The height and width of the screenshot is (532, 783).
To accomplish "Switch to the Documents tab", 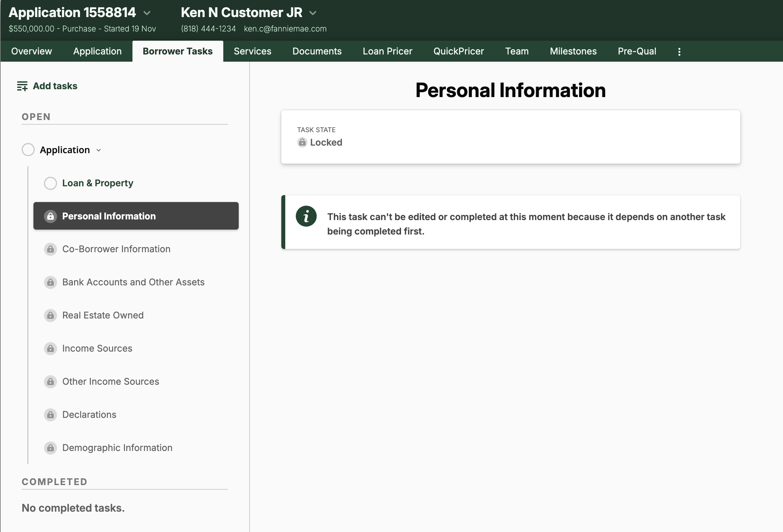I will pos(317,51).
